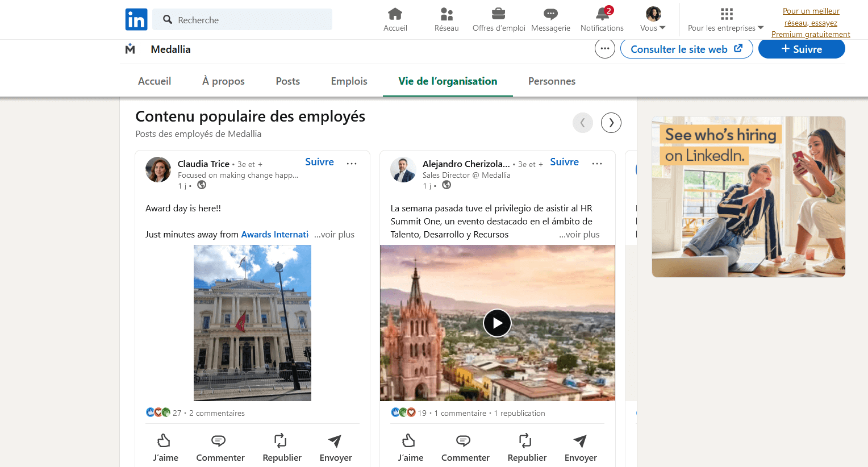
Task: Click the Medallia company logo icon
Action: pyautogui.click(x=130, y=49)
